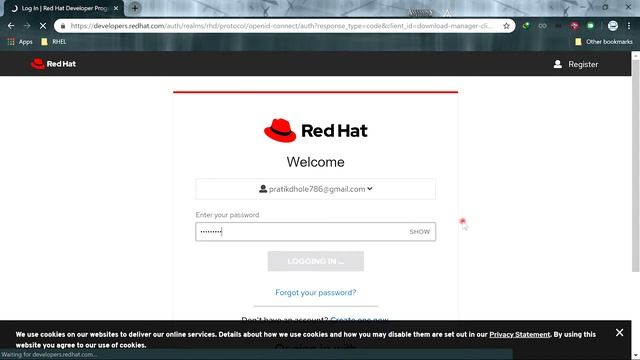
Task: Bookmark this page with the star icon
Action: click(x=506, y=26)
